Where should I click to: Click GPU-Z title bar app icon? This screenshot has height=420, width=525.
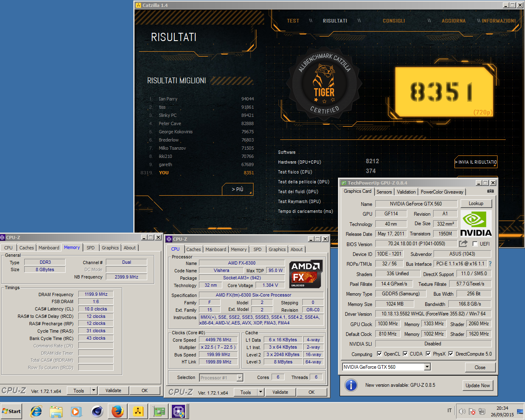coord(344,183)
